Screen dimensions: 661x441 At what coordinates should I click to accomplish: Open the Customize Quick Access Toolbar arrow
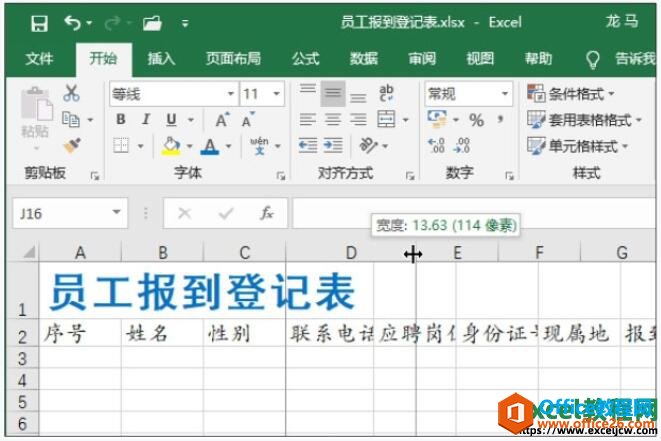pyautogui.click(x=185, y=23)
